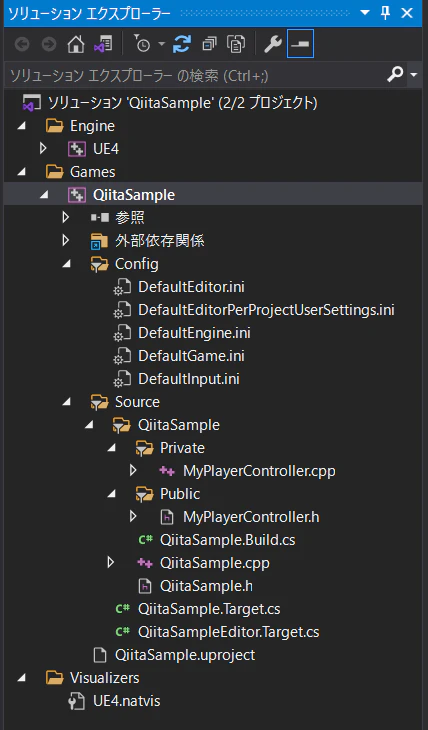Select DefaultGame.ini file
428x730 pixels.
191,356
